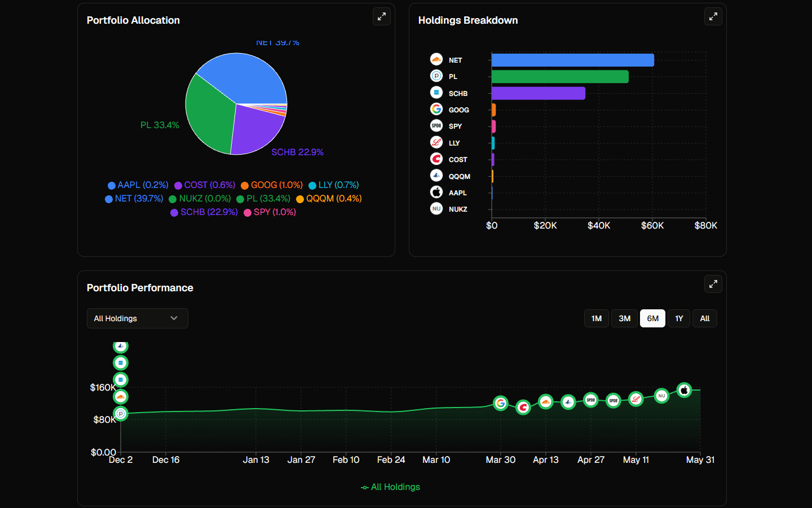Click the NU marker on performance line
The width and height of the screenshot is (812, 508).
coord(661,396)
